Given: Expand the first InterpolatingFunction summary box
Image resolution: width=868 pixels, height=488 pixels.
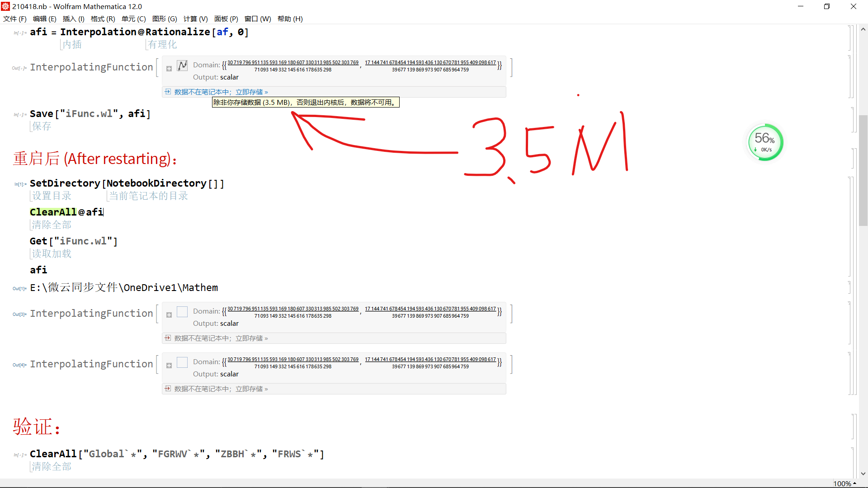Looking at the screenshot, I should point(169,69).
